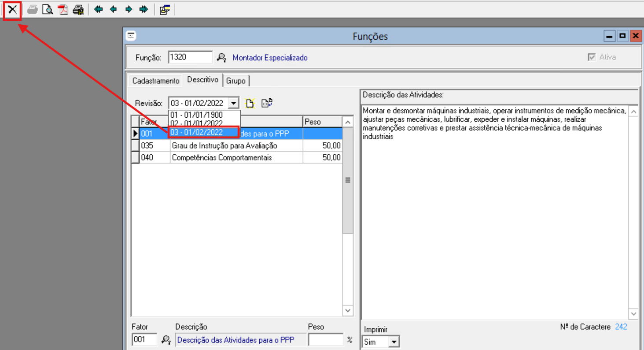Go to next record with right arrow
The width and height of the screenshot is (644, 350).
[129, 10]
